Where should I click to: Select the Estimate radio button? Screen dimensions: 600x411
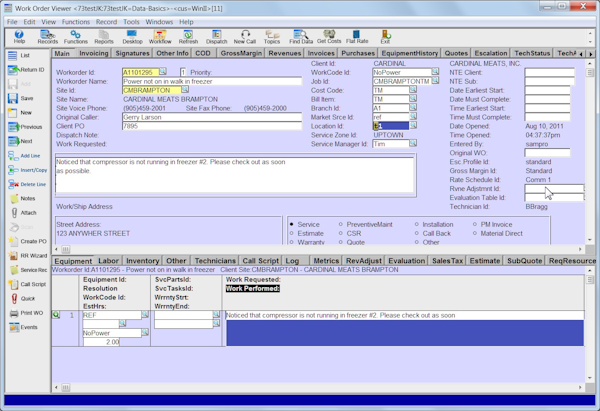click(x=292, y=233)
